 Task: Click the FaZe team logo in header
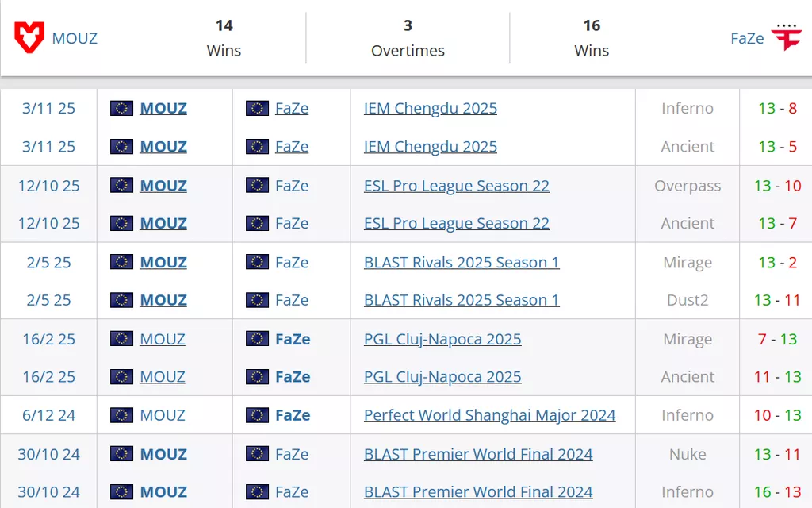pyautogui.click(x=787, y=37)
